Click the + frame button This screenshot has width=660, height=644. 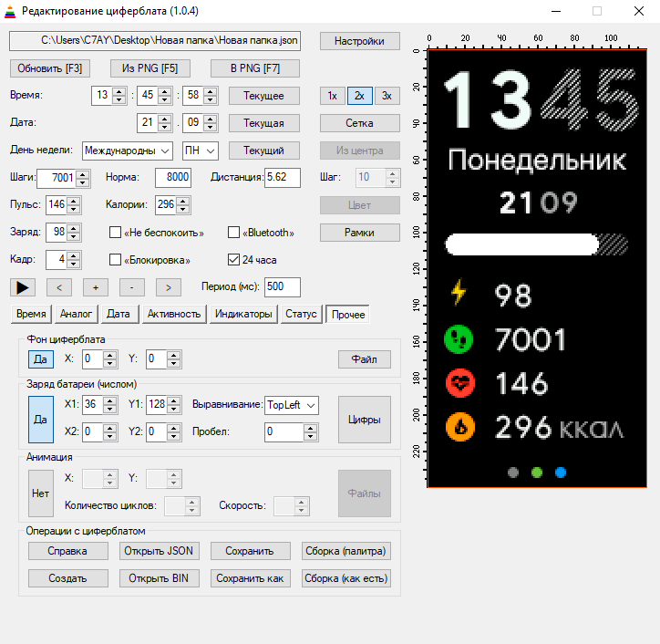click(x=96, y=287)
